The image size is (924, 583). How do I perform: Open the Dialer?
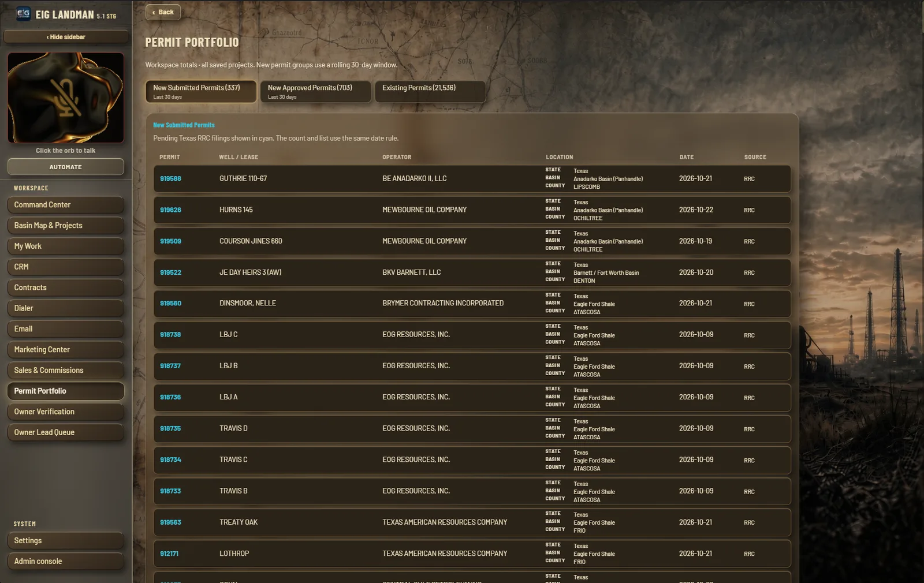[66, 308]
